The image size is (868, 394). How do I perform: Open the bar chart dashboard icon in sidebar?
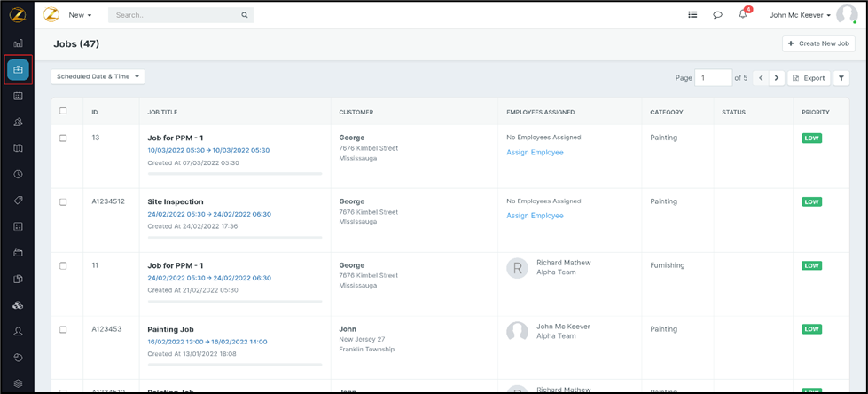pyautogui.click(x=18, y=43)
